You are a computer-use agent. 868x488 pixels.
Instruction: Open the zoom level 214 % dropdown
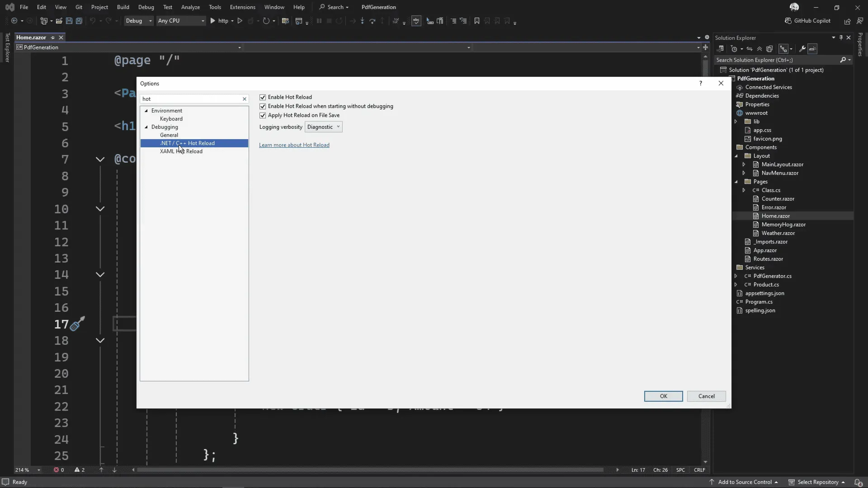[x=39, y=470]
